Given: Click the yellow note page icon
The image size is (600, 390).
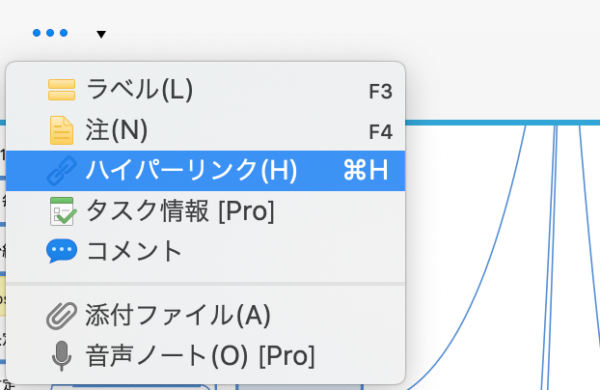Looking at the screenshot, I should pos(62,131).
